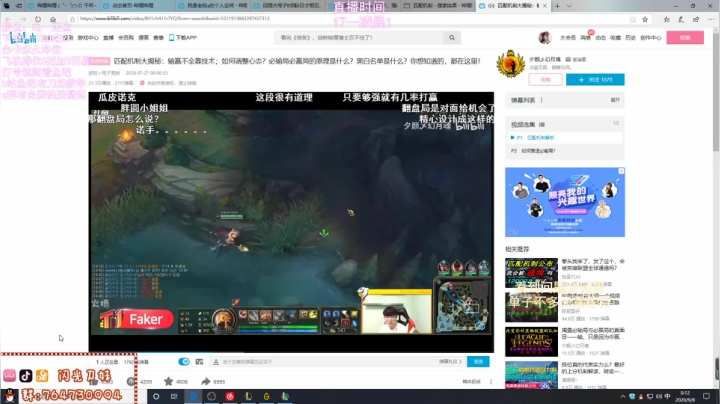Open 游戏中心 in the top navigation

coord(88,38)
